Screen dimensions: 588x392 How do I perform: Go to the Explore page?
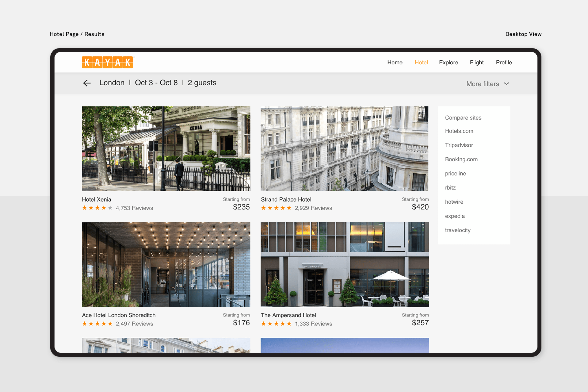pos(448,63)
